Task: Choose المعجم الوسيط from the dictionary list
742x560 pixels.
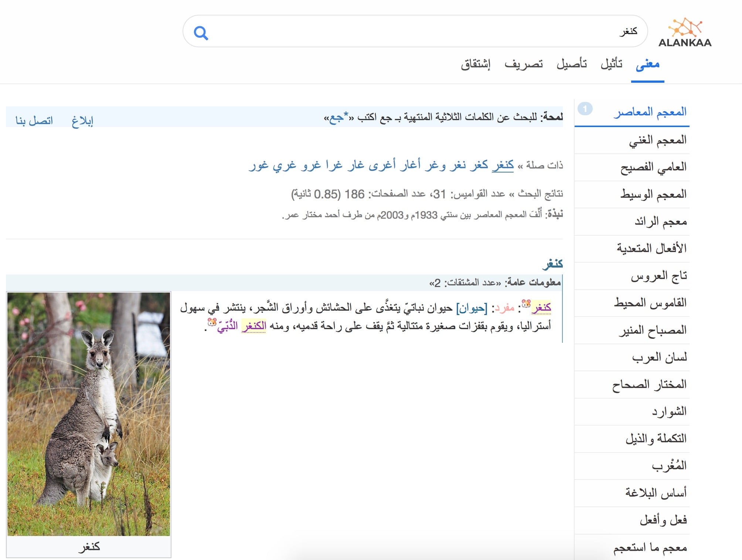Action: pos(653,194)
